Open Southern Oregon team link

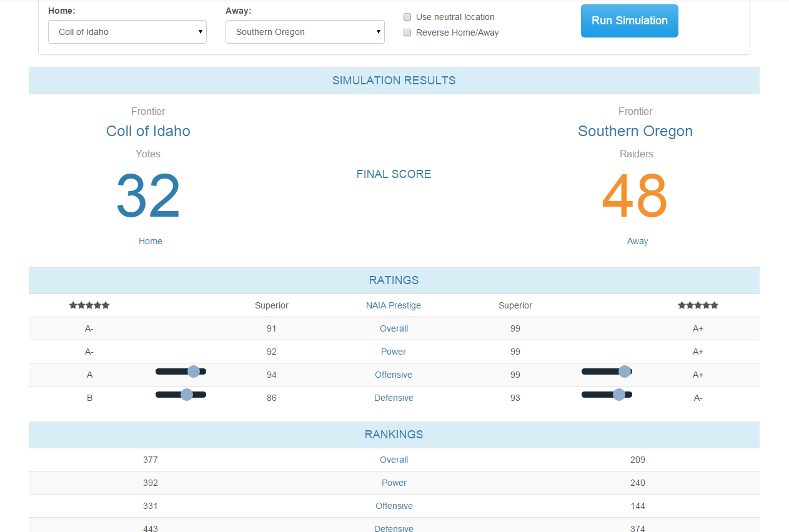point(635,131)
